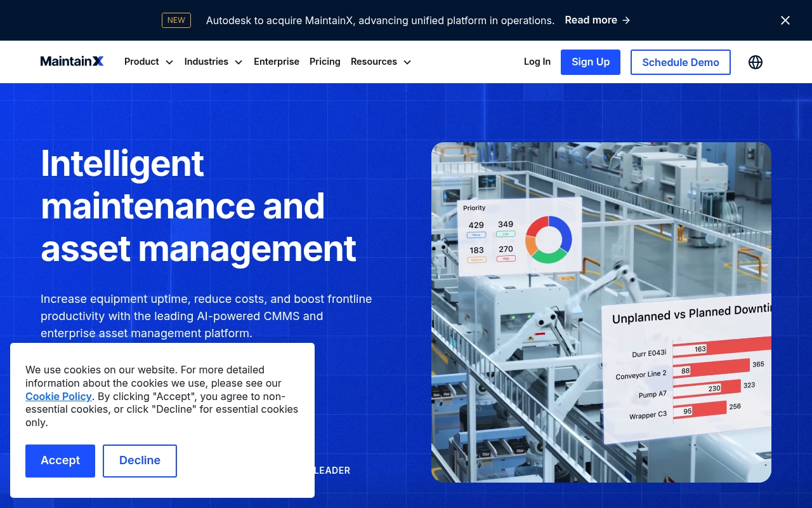Click the Conveyor Line 2 label

click(x=641, y=375)
